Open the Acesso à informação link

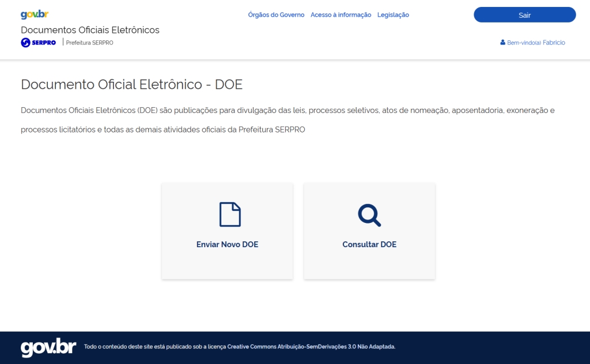[341, 14]
